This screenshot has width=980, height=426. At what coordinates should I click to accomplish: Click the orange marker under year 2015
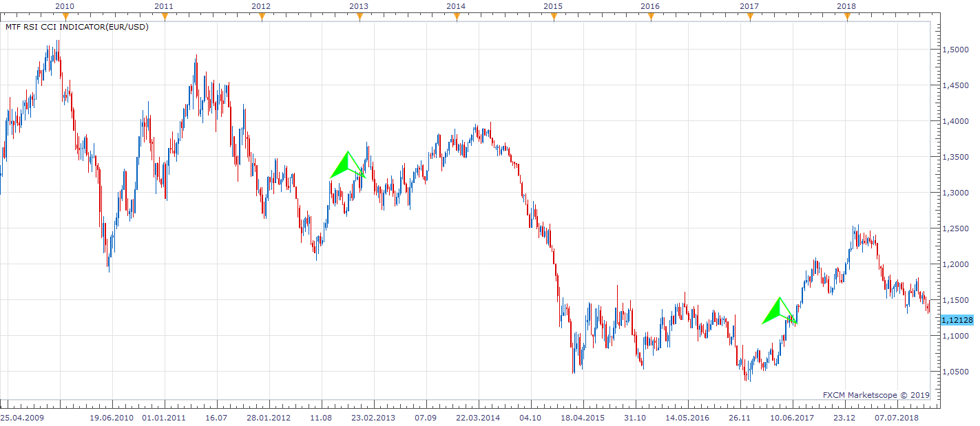pyautogui.click(x=554, y=17)
